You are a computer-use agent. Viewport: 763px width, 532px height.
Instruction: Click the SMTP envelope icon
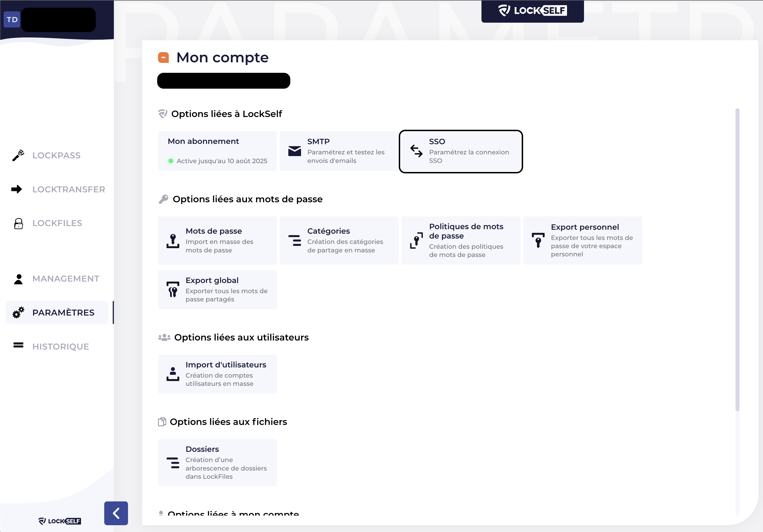tap(295, 151)
